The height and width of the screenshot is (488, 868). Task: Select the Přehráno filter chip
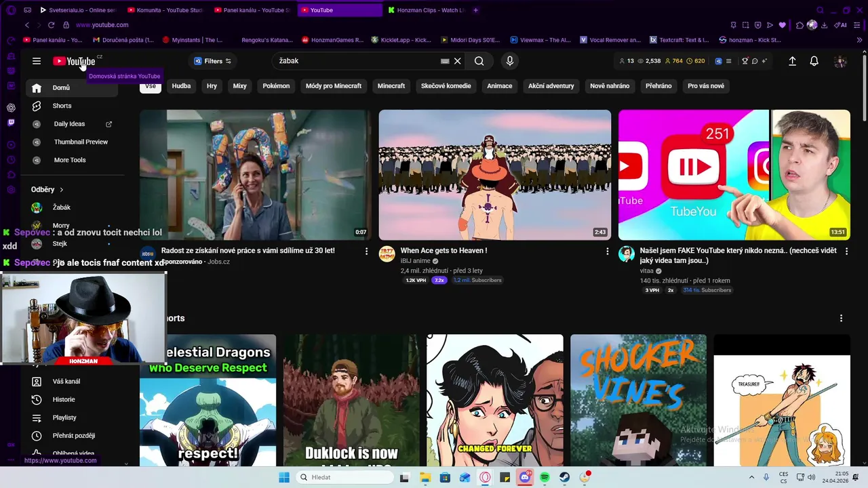pos(658,86)
